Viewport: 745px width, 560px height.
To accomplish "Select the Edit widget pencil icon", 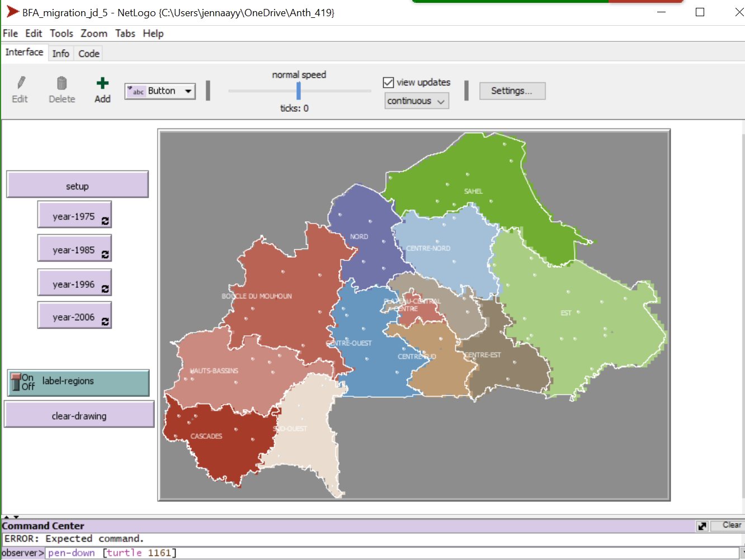I will pos(20,83).
